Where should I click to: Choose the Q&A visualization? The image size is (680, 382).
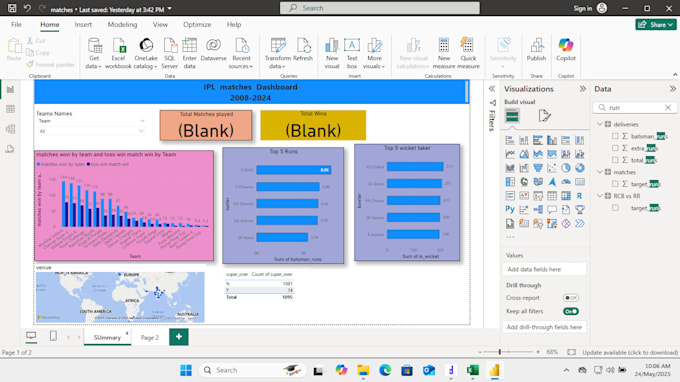click(x=552, y=209)
